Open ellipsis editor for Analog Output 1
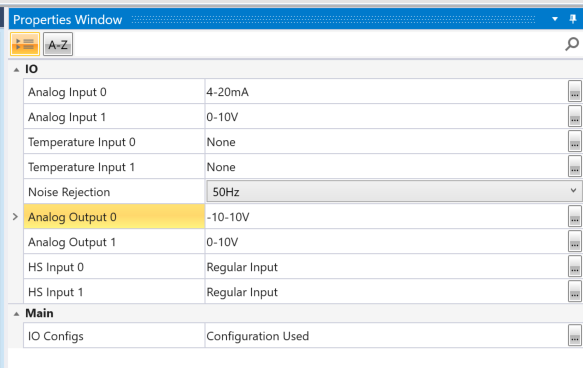Viewport: 583px width, 368px height. coord(575,242)
